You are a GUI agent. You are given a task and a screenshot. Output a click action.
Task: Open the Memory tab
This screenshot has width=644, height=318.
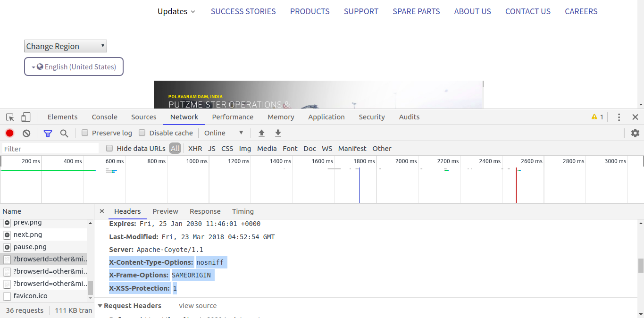[281, 117]
